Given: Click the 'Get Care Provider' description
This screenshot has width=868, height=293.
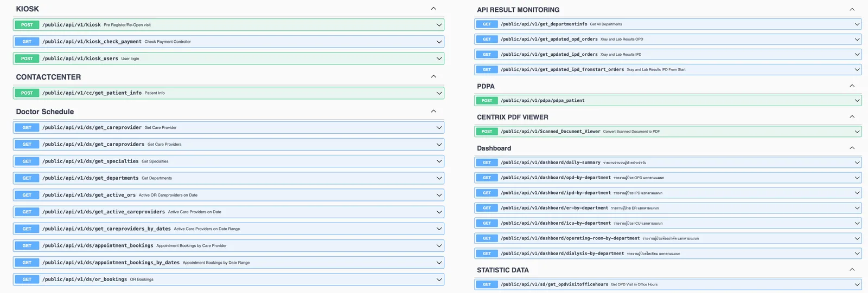Looking at the screenshot, I should click(161, 128).
